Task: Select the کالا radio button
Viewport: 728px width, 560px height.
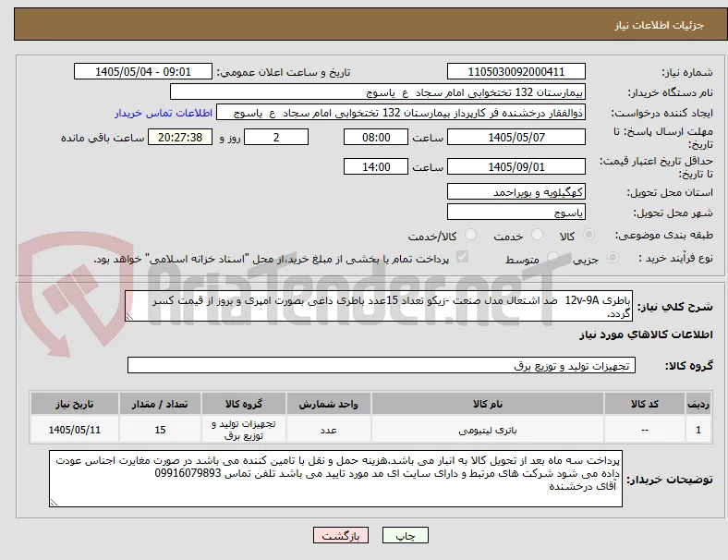Action: pyautogui.click(x=588, y=235)
